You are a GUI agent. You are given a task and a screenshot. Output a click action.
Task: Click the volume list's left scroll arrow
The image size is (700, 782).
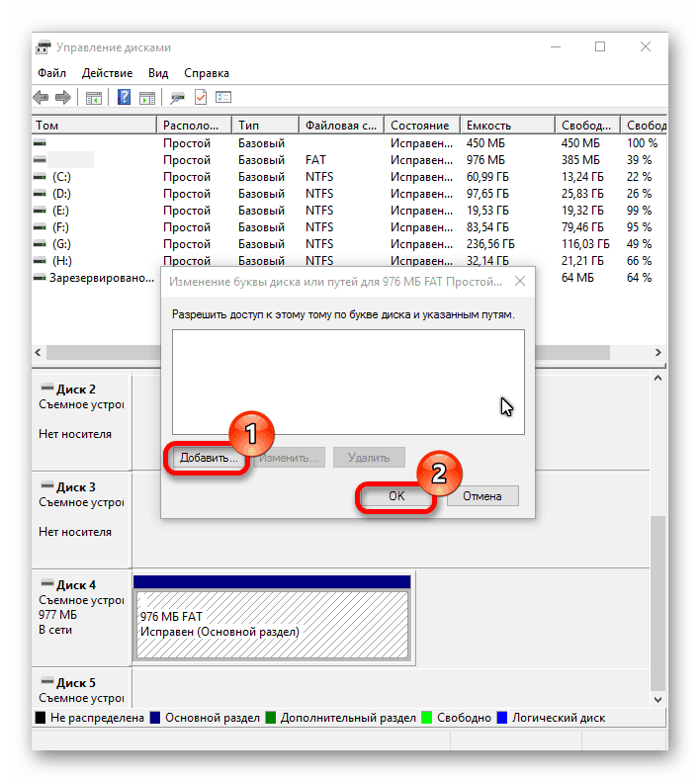click(x=39, y=353)
